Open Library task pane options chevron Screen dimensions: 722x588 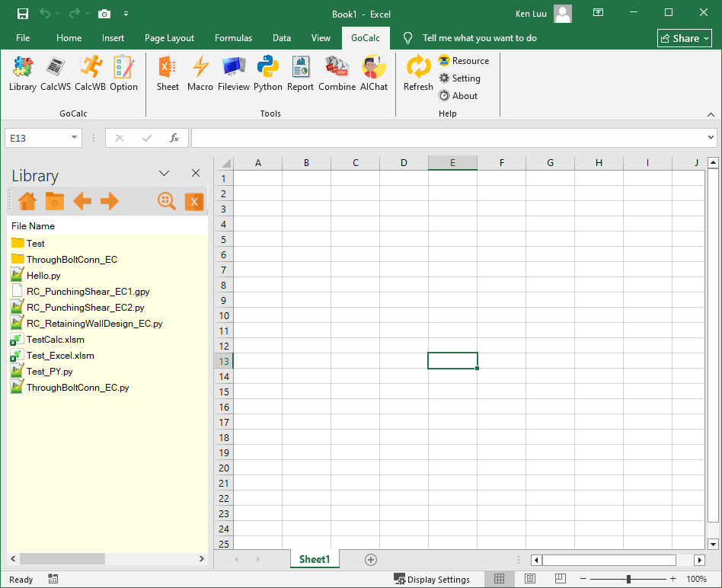coord(164,173)
